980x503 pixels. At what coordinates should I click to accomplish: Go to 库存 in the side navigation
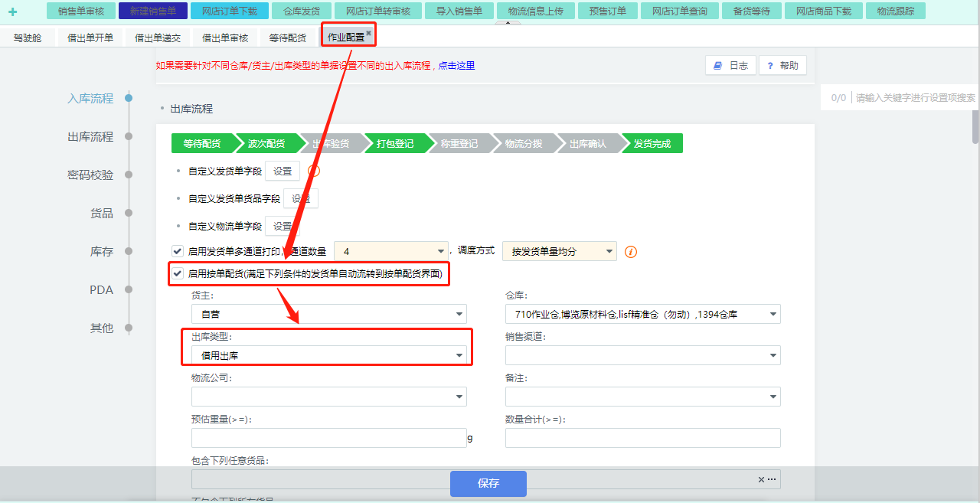pyautogui.click(x=102, y=251)
